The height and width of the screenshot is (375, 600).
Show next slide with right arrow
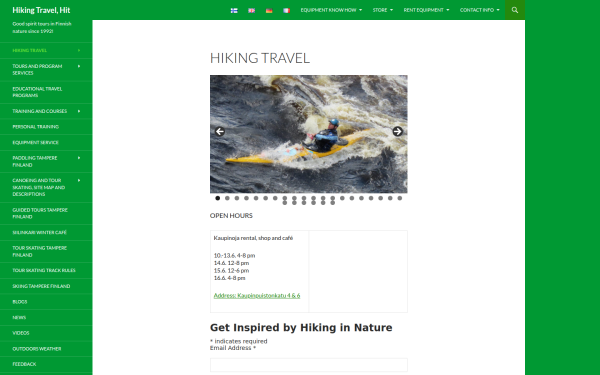398,131
